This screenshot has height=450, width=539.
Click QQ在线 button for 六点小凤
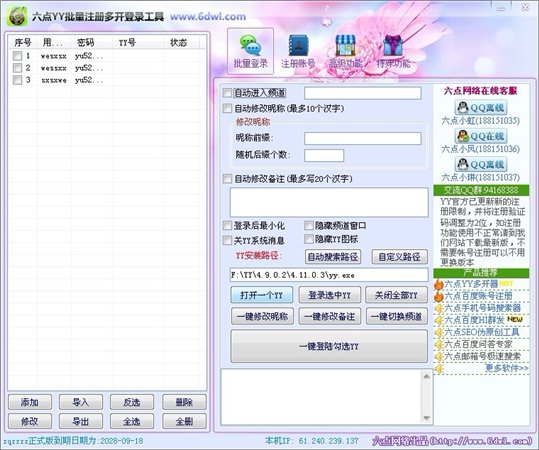point(481,136)
